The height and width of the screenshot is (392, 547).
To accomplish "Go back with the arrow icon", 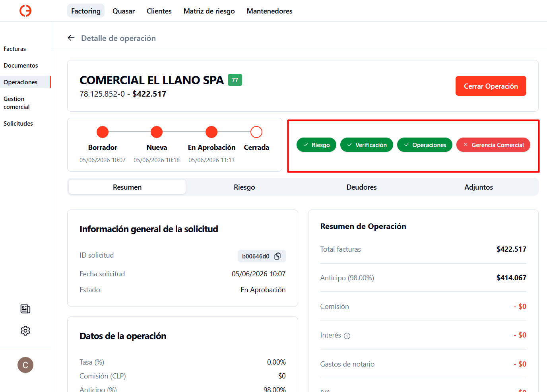I will click(x=71, y=38).
